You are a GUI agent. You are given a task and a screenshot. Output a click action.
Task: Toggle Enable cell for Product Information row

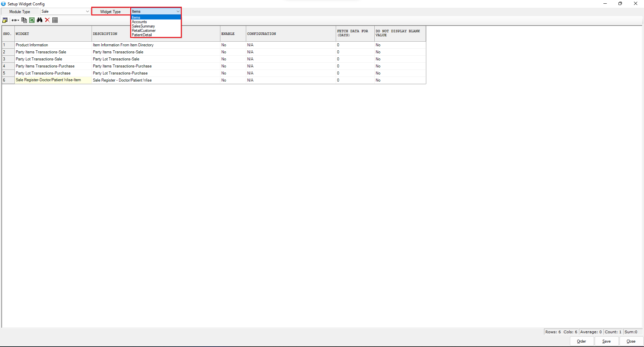point(233,45)
